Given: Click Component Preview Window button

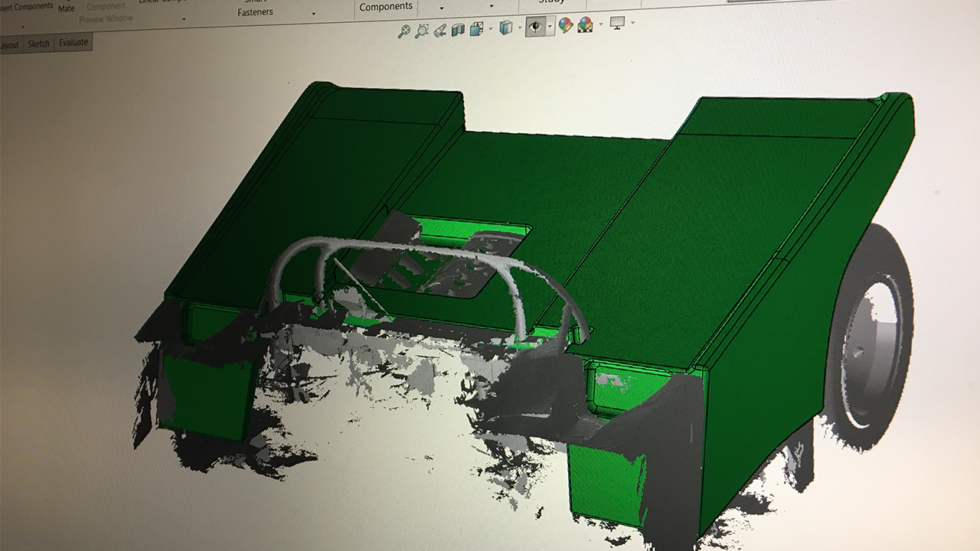Looking at the screenshot, I should click(x=106, y=12).
